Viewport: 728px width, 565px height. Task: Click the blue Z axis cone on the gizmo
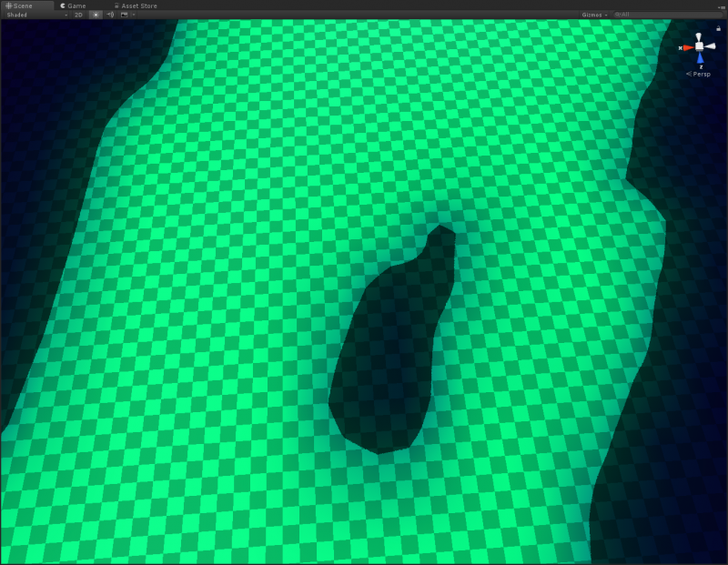pyautogui.click(x=701, y=58)
